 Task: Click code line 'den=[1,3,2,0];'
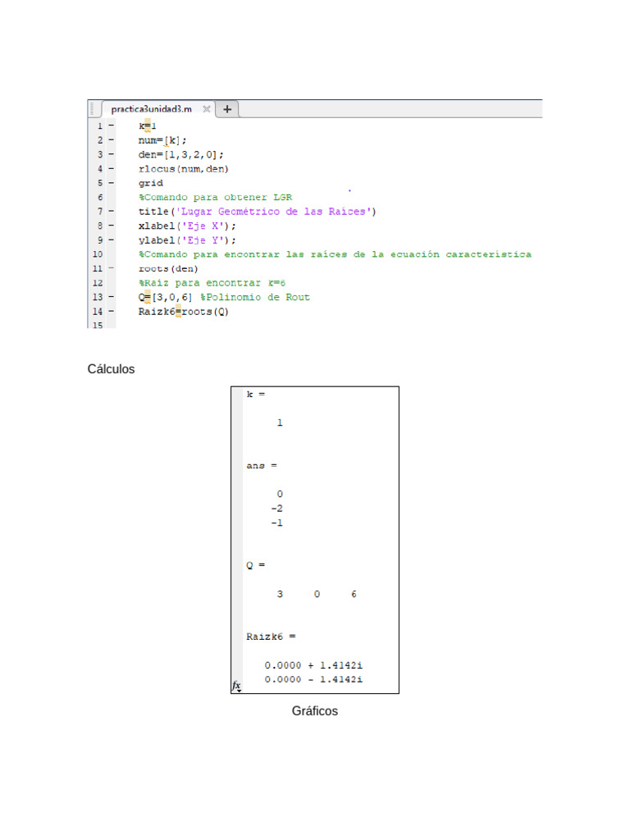[x=181, y=155]
